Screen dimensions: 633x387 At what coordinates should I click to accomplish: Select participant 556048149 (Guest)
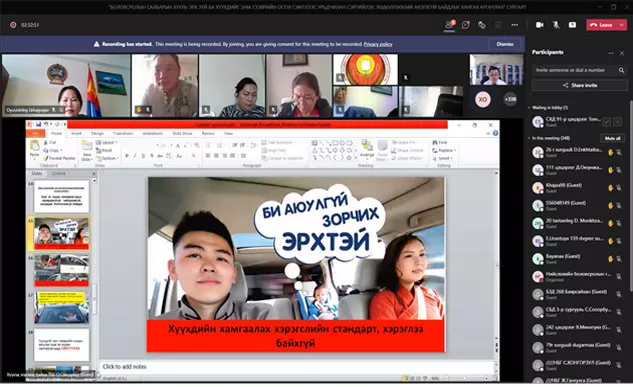pos(578,205)
